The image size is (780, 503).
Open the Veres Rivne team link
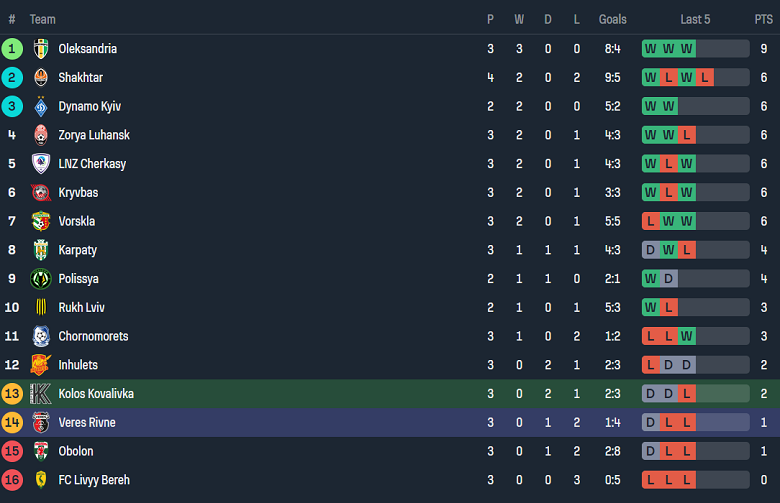[87, 423]
